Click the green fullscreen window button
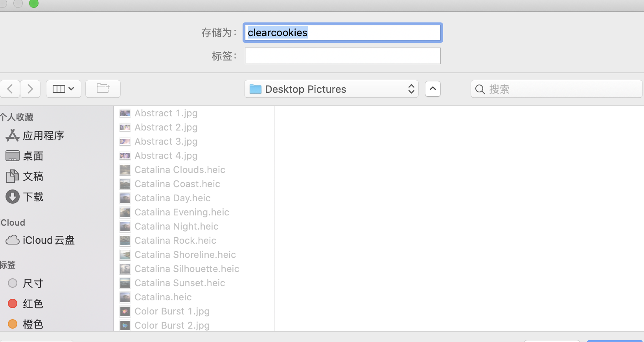This screenshot has width=644, height=342. coord(34,4)
